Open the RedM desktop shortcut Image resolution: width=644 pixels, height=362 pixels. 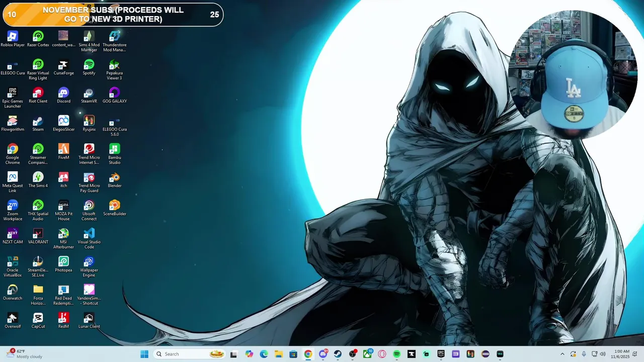(x=63, y=321)
